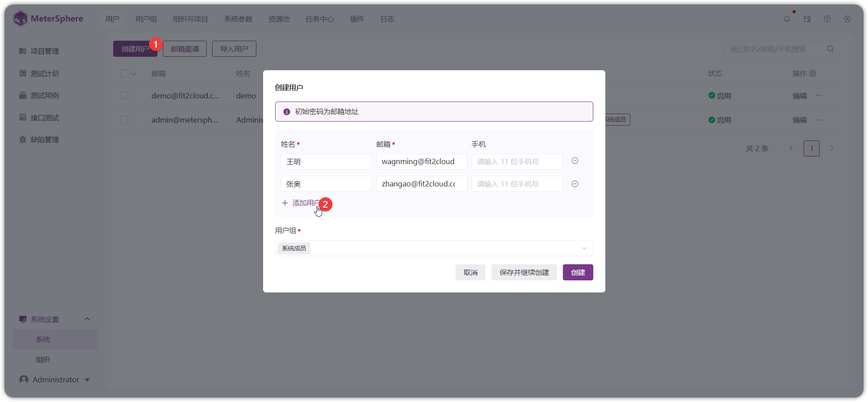This screenshot has width=868, height=402.
Task: Open the Administrator account menu
Action: click(55, 380)
